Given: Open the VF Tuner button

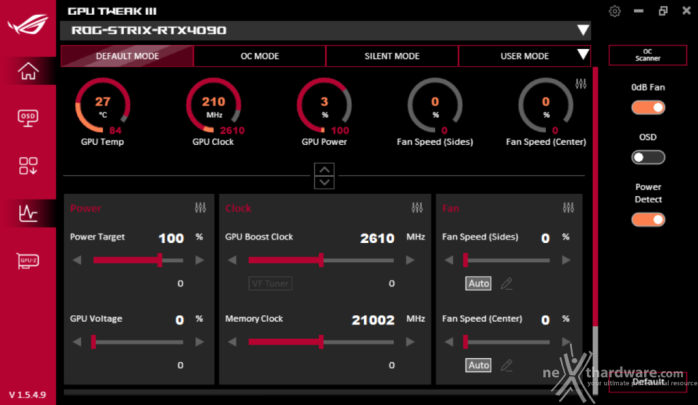Looking at the screenshot, I should pyautogui.click(x=270, y=284).
